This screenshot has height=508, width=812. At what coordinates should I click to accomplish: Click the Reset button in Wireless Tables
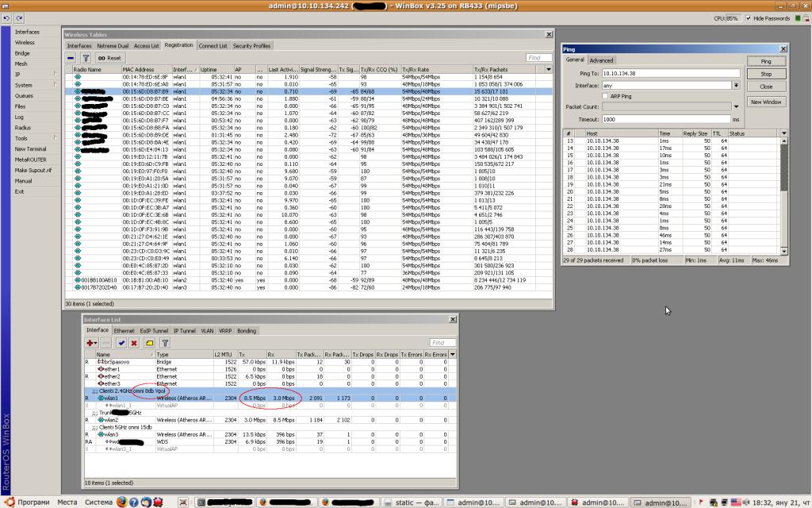pos(109,58)
